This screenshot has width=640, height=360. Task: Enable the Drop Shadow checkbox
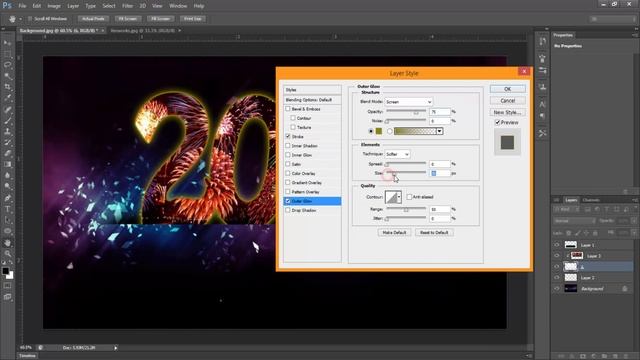coord(288,210)
